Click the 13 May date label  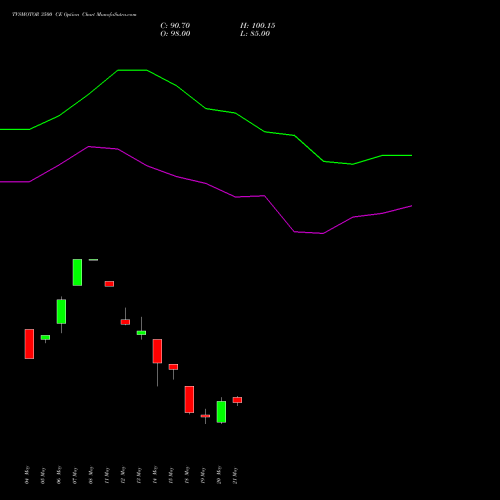pos(139,475)
